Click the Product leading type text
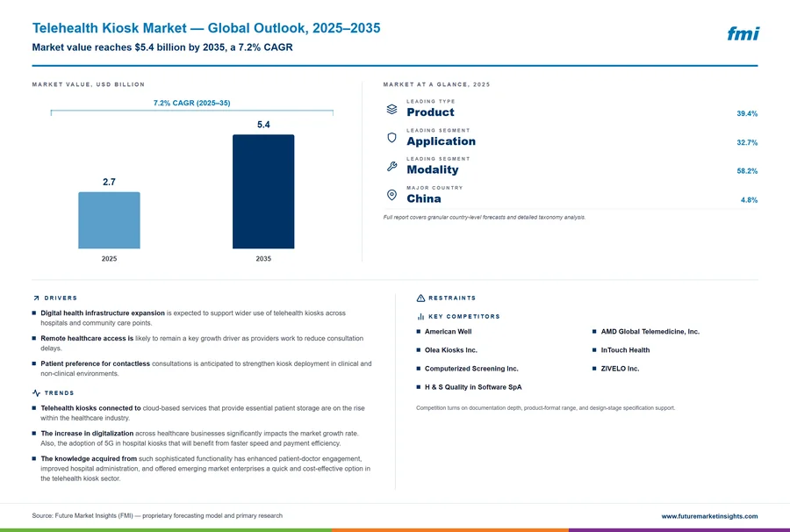The image size is (790, 532). 430,112
